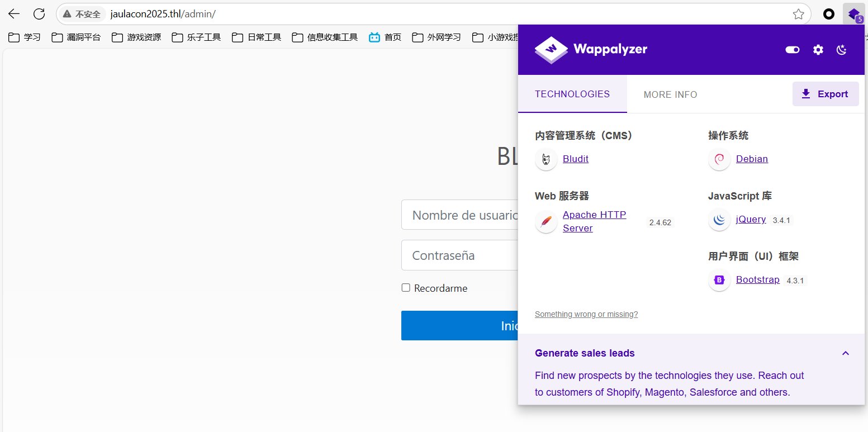The width and height of the screenshot is (868, 432).
Task: Click the Debian swirl icon
Action: [719, 159]
